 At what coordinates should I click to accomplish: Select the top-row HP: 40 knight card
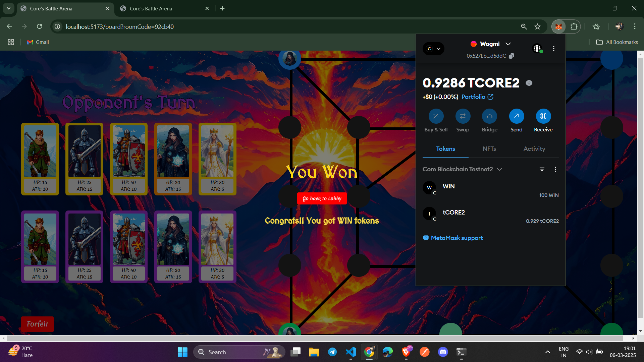coord(129,159)
